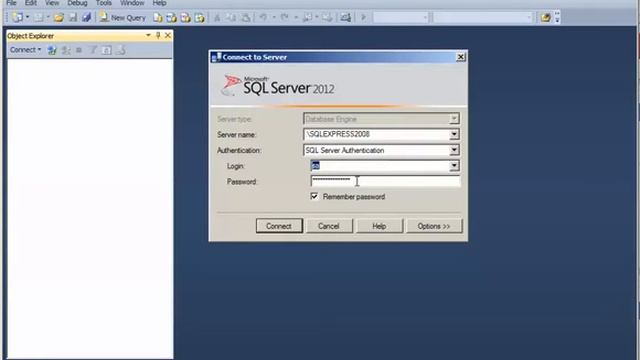The width and height of the screenshot is (640, 360).
Task: Click the folder search icon at toolbar end
Action: [545, 18]
